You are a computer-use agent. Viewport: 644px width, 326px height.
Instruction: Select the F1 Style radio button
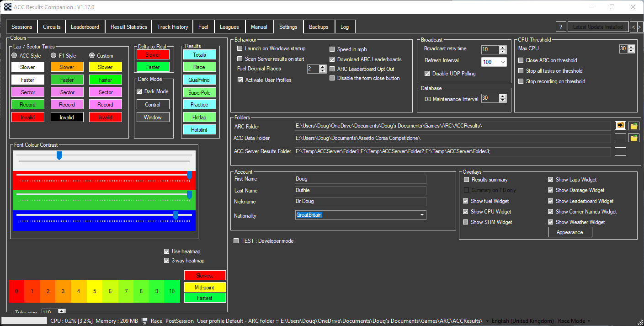click(x=53, y=56)
